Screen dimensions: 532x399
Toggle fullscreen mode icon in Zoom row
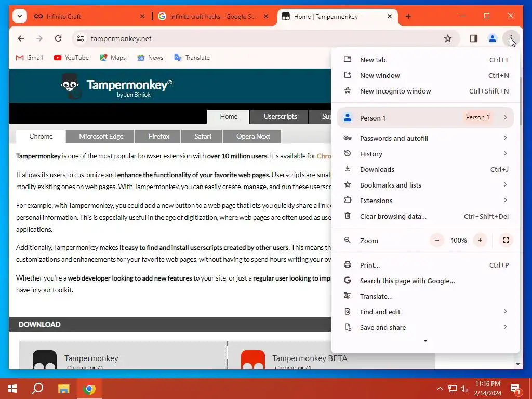pyautogui.click(x=506, y=240)
